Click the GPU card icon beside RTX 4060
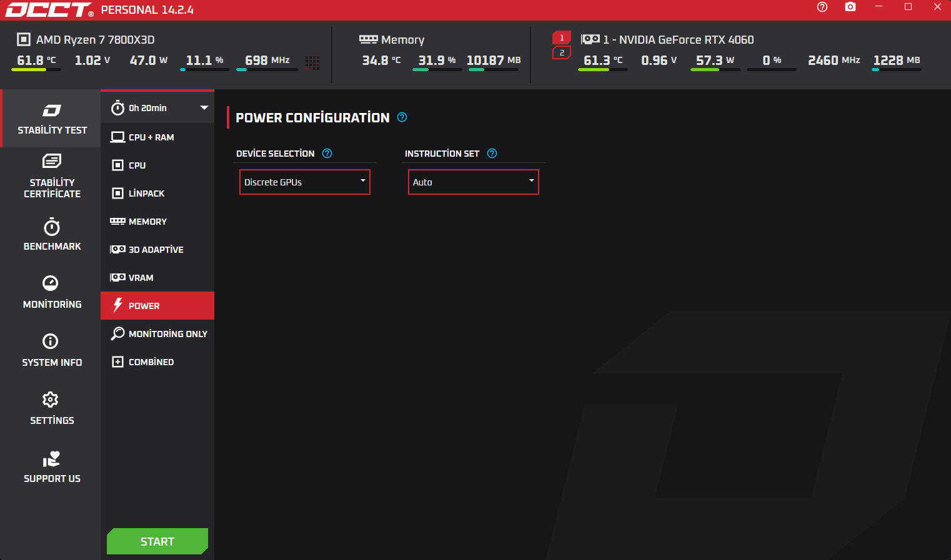The image size is (951, 560). pos(590,39)
